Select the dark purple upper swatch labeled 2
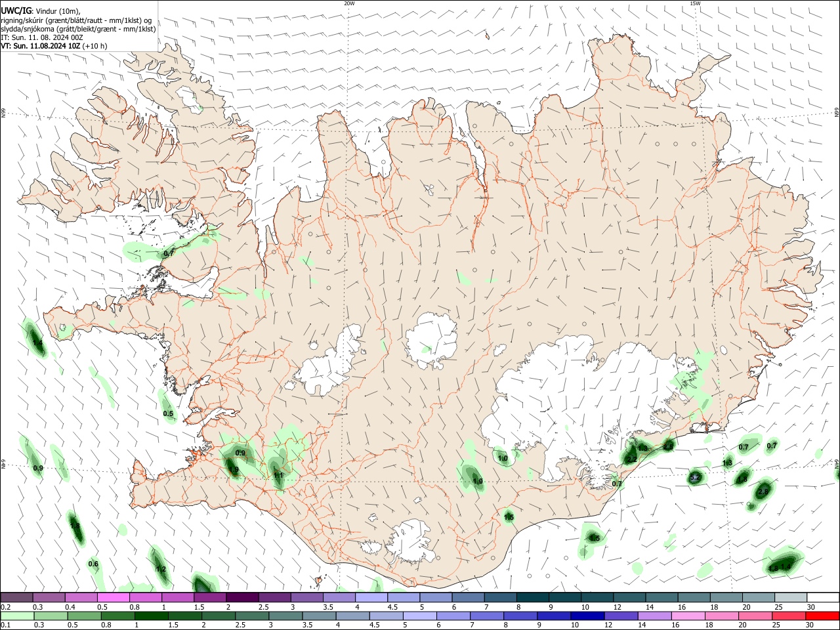Viewport: 840px width, 630px height. tap(243, 597)
